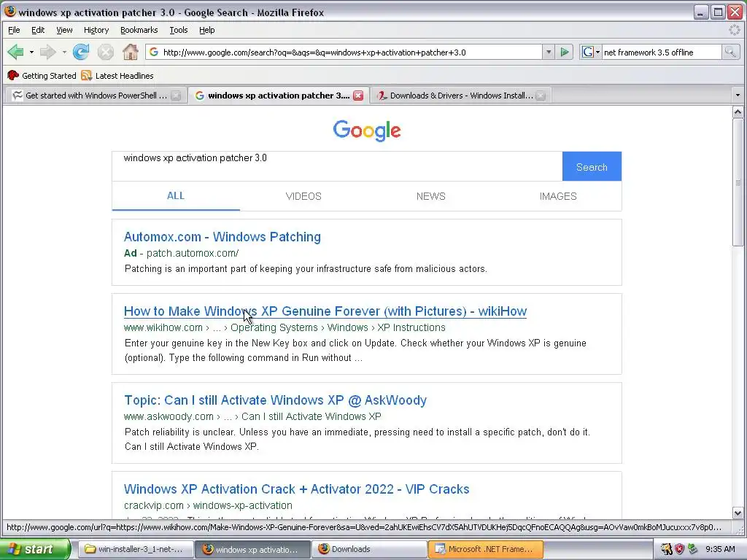This screenshot has height=560, width=747.
Task: Open the back history dropdown arrow
Action: 31,52
